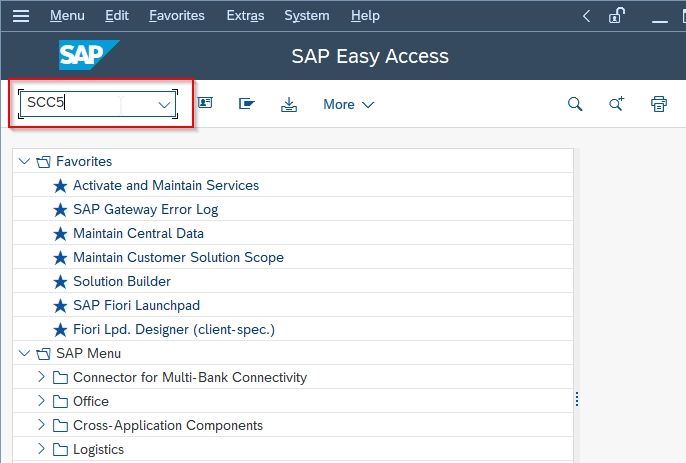Expand the Office folder
This screenshot has height=463, width=686.
(x=41, y=401)
